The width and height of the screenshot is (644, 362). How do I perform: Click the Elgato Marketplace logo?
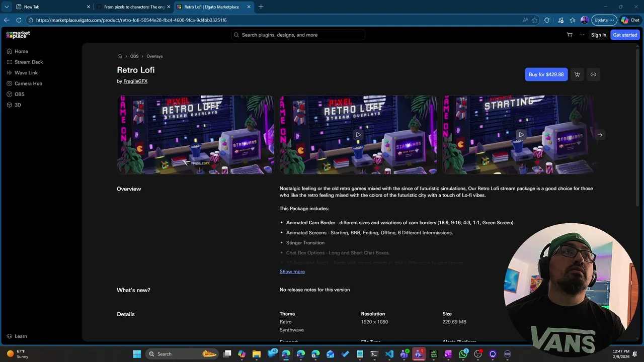point(18,35)
